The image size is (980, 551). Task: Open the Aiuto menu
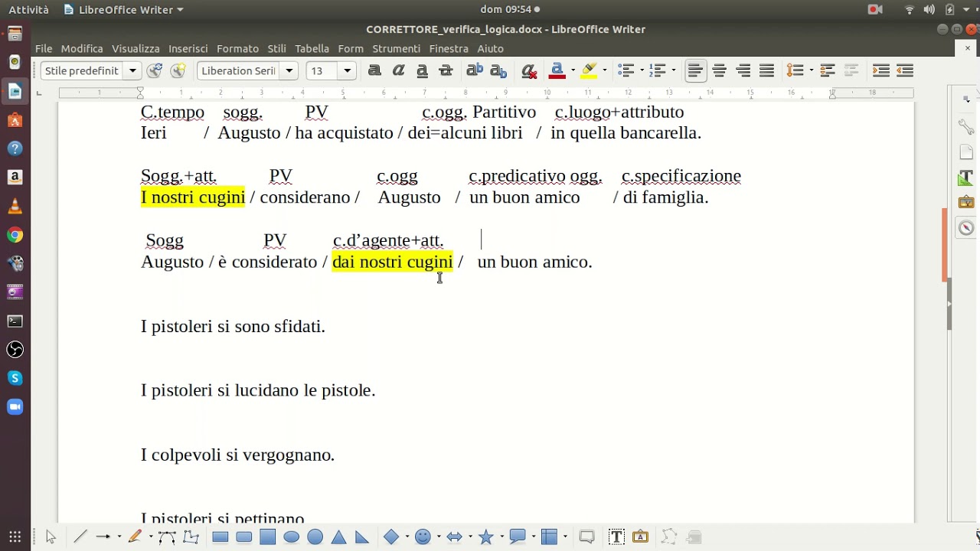[490, 48]
